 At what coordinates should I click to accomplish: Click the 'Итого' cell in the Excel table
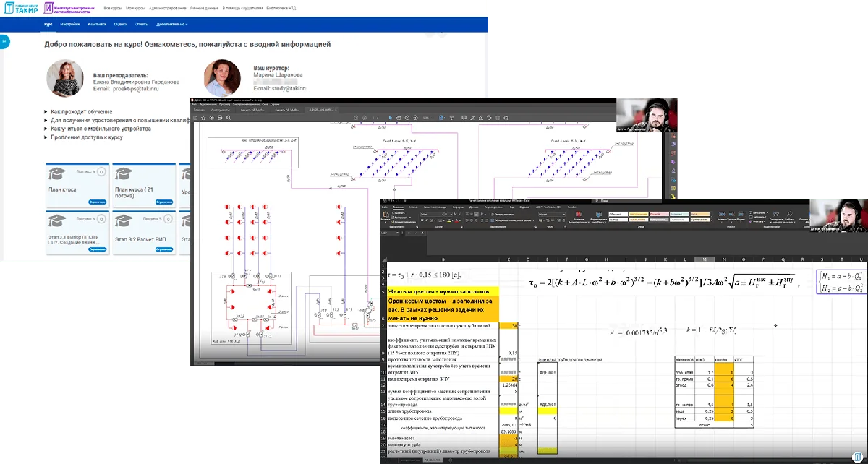pyautogui.click(x=705, y=424)
